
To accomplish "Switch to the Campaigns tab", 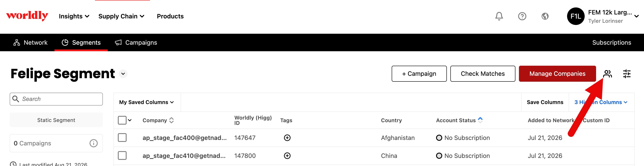I will pos(136,43).
